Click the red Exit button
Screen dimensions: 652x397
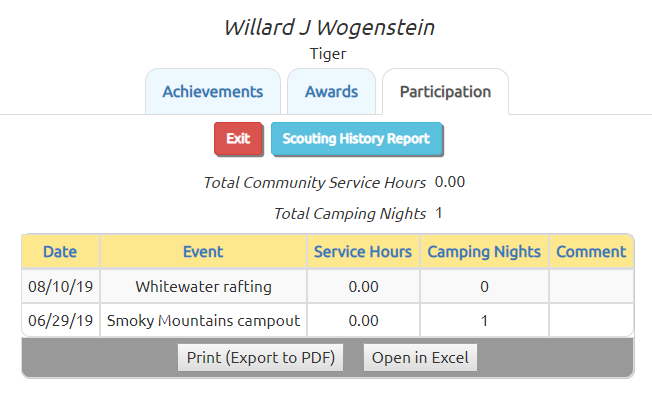[238, 138]
